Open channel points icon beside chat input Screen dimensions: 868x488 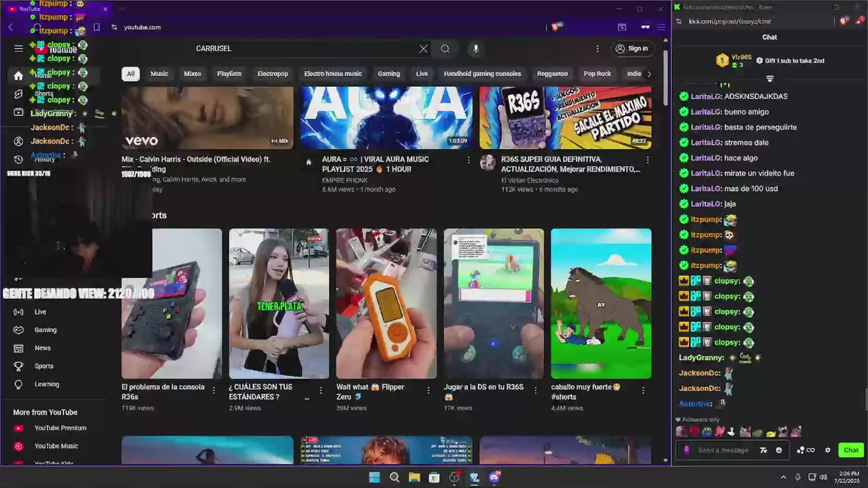click(x=806, y=450)
